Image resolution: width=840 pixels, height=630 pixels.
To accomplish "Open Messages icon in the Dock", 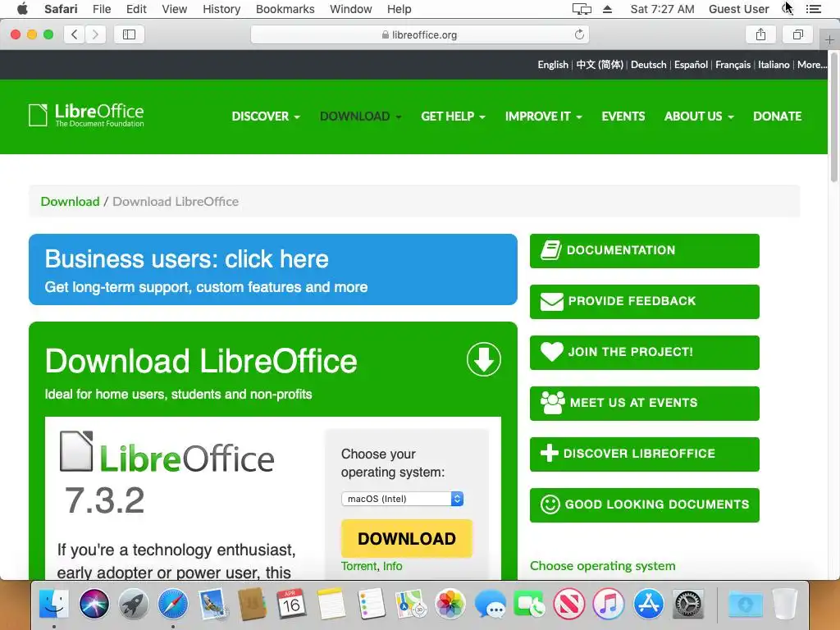I will coord(490,605).
